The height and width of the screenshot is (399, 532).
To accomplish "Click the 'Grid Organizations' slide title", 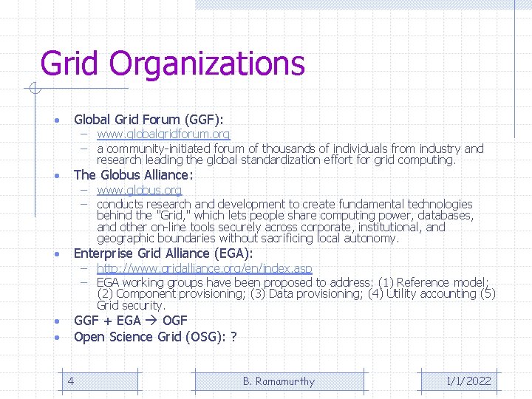I will [x=173, y=64].
